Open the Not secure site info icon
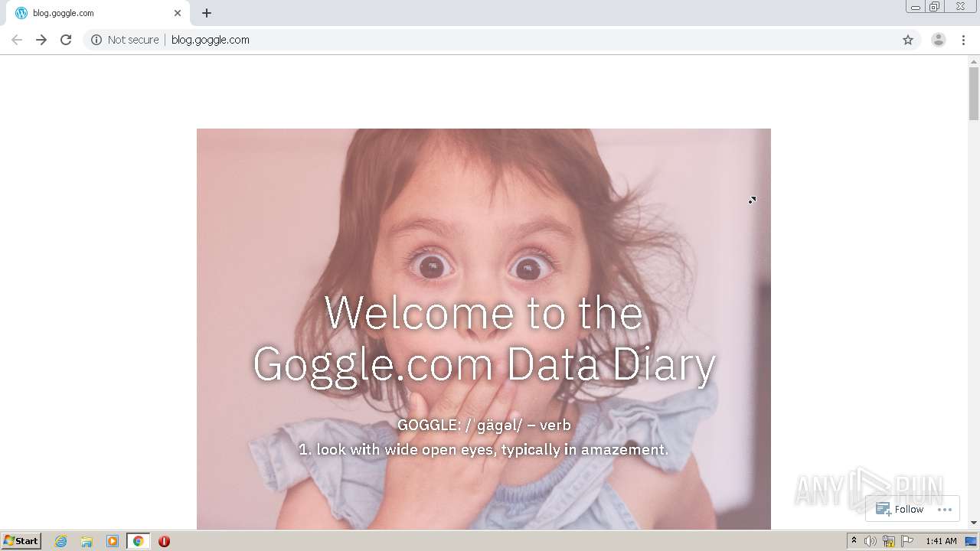Screen dimensions: 980x551 click(x=96, y=40)
